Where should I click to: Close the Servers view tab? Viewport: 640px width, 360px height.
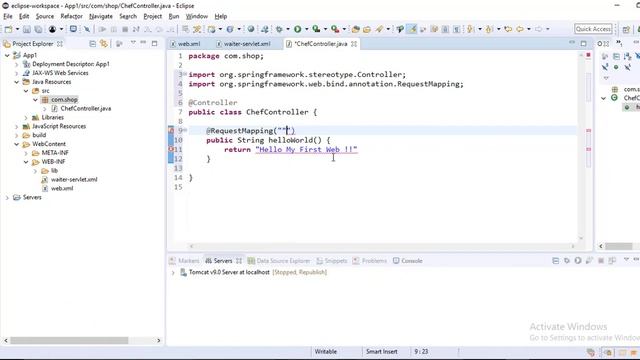point(239,261)
